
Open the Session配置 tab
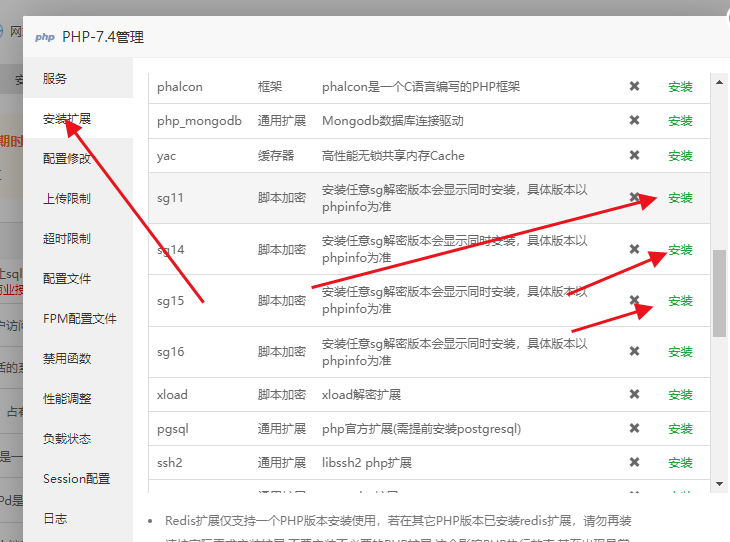(x=77, y=478)
